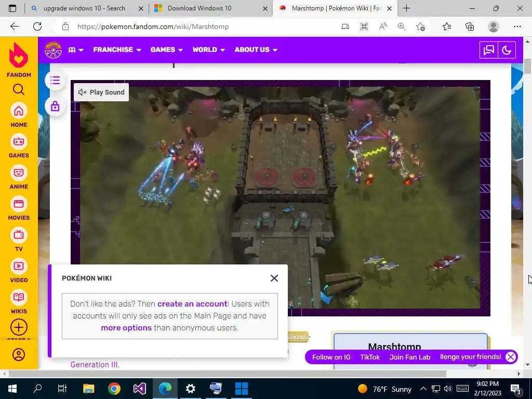Open Fandom sidebar search icon
The width and height of the screenshot is (532, 399).
click(x=19, y=89)
